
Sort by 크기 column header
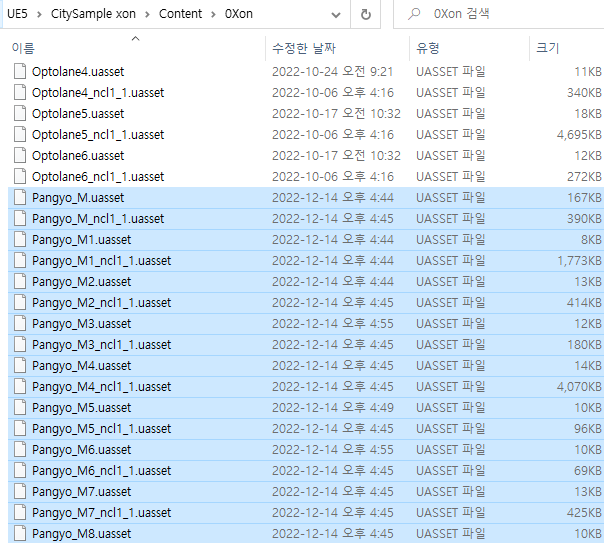coord(547,48)
